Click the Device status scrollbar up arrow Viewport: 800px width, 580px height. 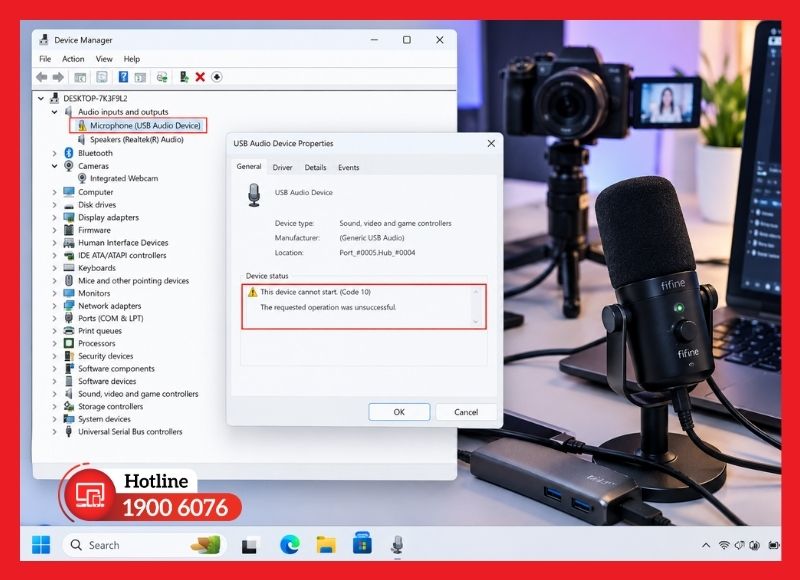tap(476, 292)
